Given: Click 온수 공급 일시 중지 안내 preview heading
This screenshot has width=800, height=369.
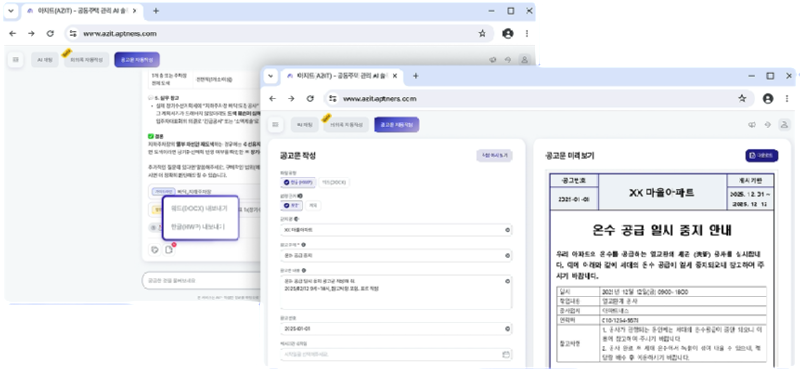Looking at the screenshot, I should coord(662,231).
